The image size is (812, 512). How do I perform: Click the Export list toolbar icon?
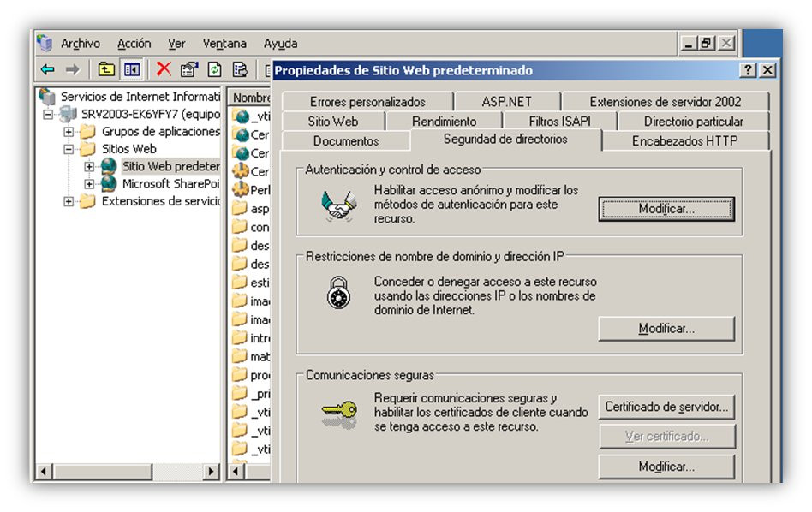(240, 68)
